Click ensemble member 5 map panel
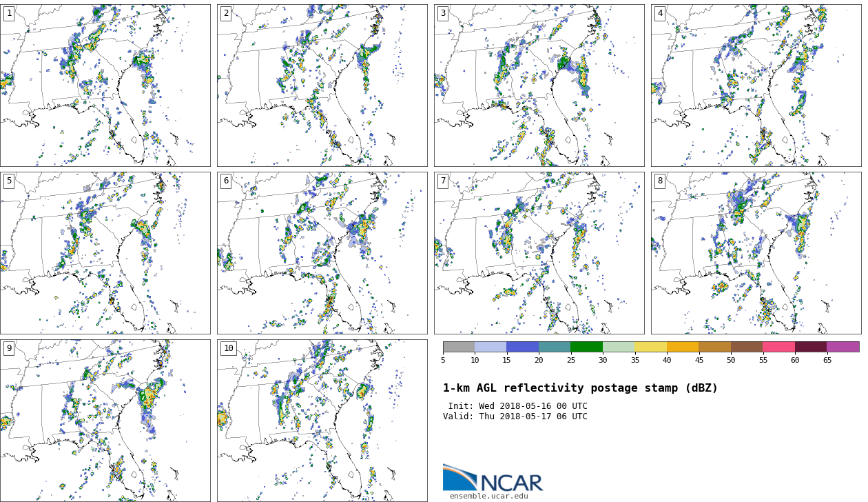 point(105,253)
